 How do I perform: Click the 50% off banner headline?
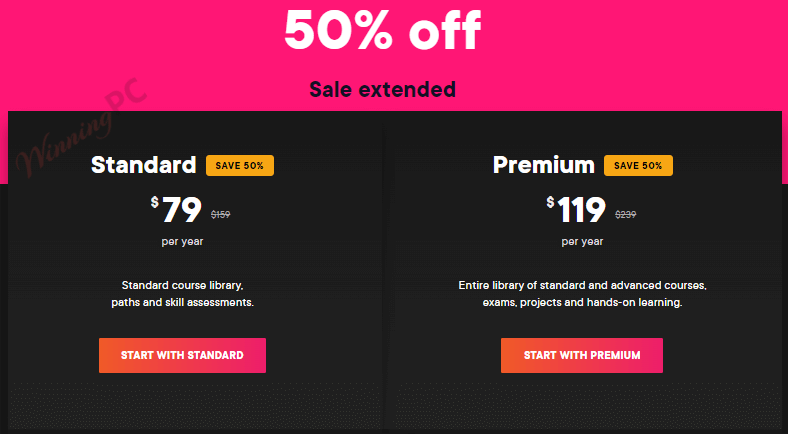click(382, 30)
